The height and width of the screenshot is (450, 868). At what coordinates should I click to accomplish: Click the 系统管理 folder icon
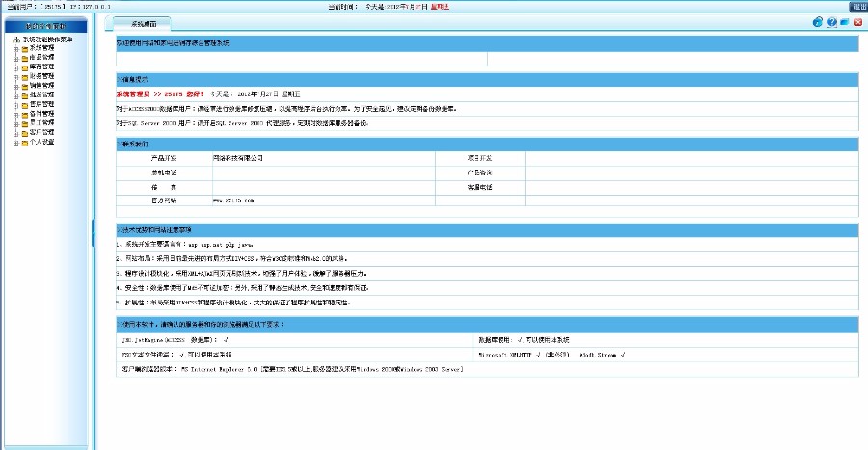pyautogui.click(x=25, y=49)
